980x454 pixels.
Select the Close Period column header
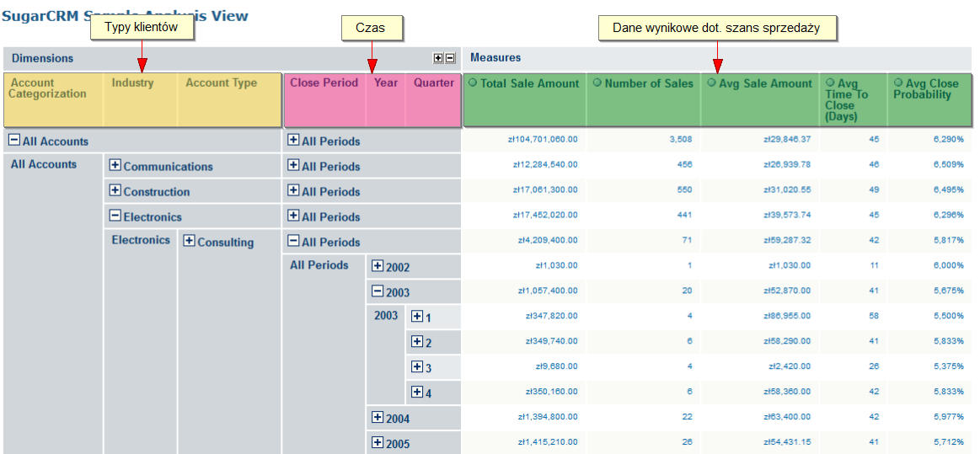324,83
